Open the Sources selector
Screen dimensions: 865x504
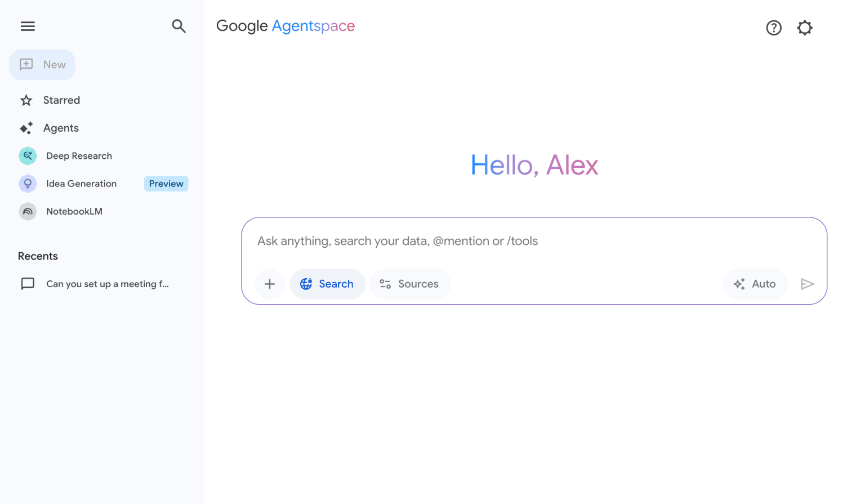pos(409,284)
